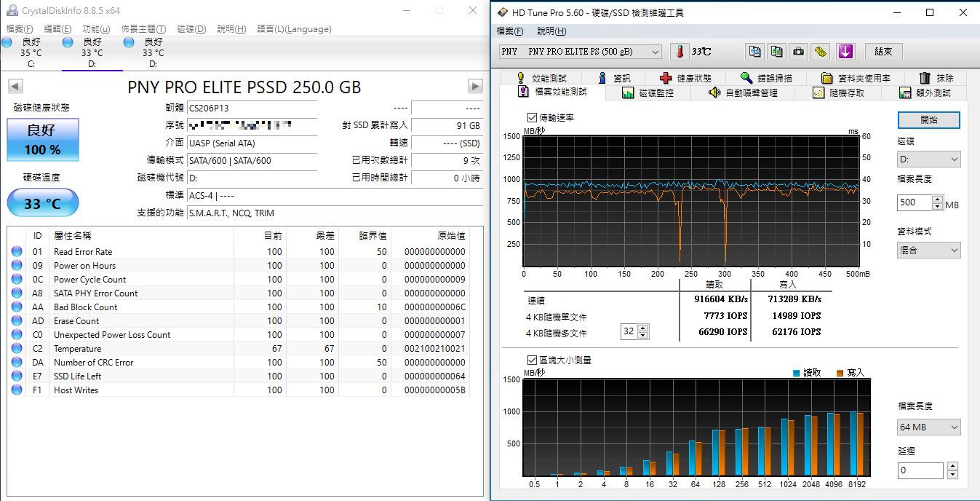Switch to the 自動噪聲管理 tab
The width and height of the screenshot is (980, 501).
point(743,92)
